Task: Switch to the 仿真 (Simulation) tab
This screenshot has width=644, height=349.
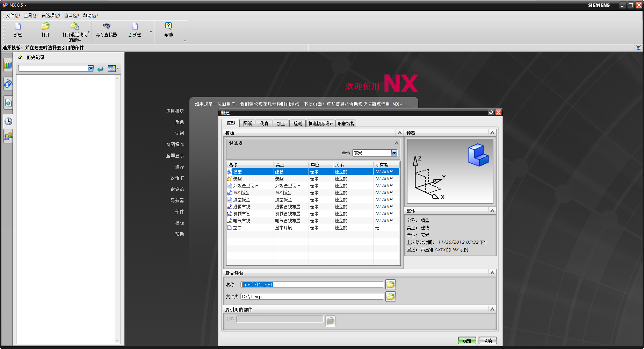Action: [264, 123]
